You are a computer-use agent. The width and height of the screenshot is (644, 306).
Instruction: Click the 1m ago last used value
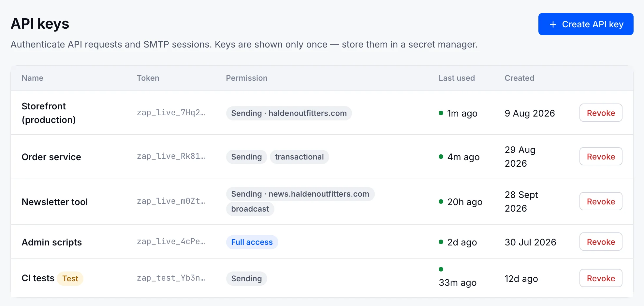(x=462, y=113)
